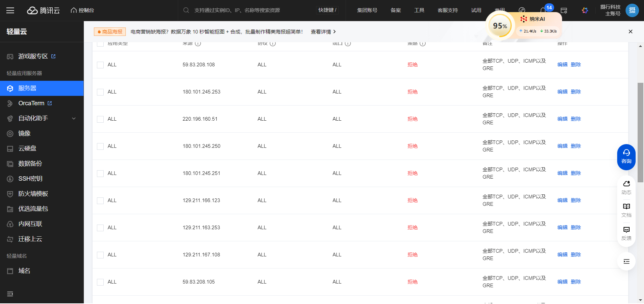The image size is (644, 304).
Task: Check the row for 59.83.208.105
Action: click(x=100, y=282)
